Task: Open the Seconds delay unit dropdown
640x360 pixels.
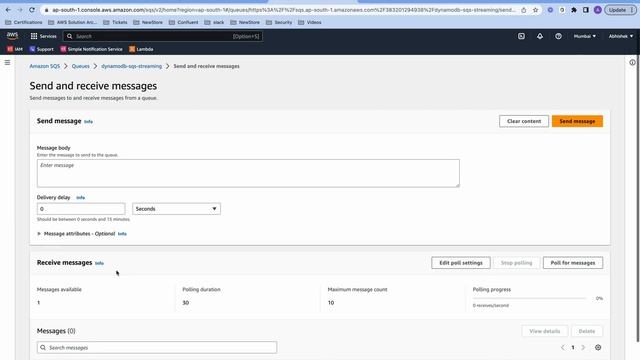Action: coord(176,209)
